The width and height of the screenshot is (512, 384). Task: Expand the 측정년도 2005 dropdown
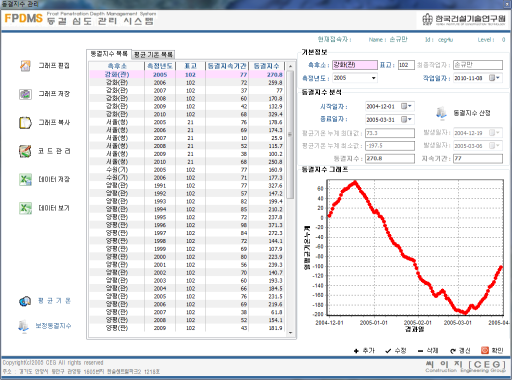[x=374, y=78]
